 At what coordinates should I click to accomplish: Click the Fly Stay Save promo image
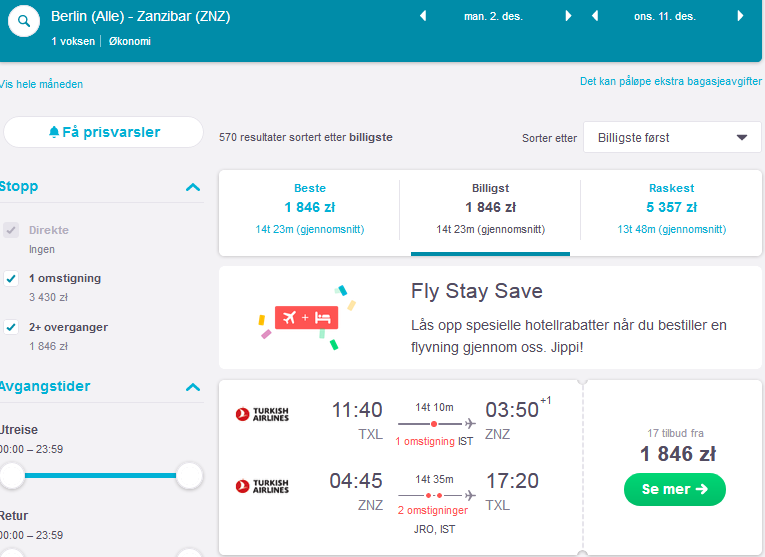tap(307, 318)
